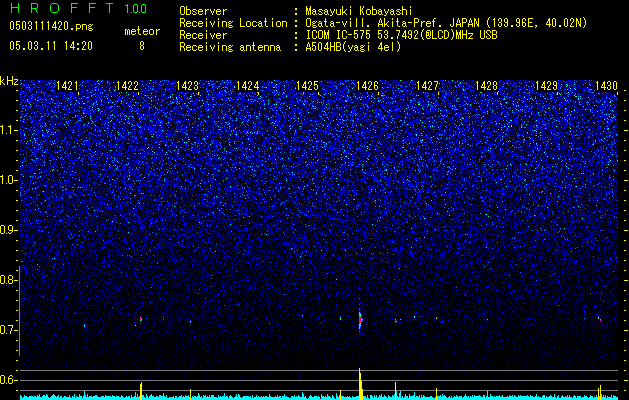
Task: Click the 0.9 frequency axis label
Action: (8, 230)
